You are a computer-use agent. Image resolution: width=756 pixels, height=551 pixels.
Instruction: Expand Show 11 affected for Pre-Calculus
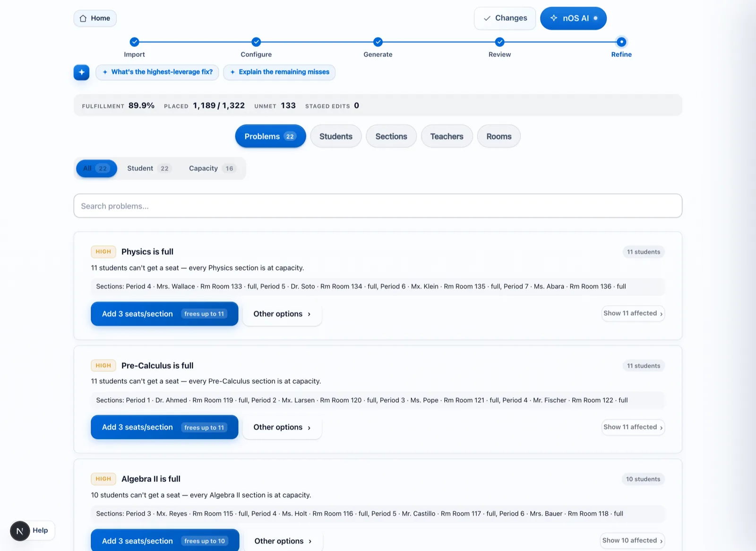click(633, 427)
